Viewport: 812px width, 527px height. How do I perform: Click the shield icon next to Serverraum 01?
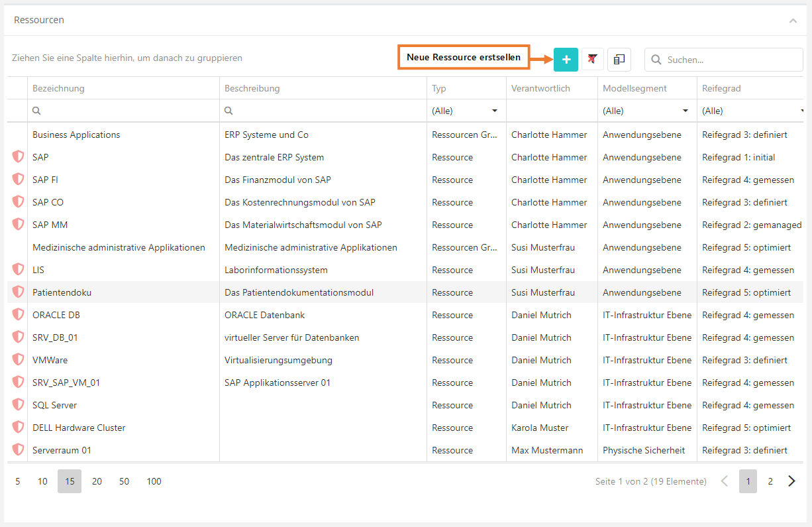(18, 450)
